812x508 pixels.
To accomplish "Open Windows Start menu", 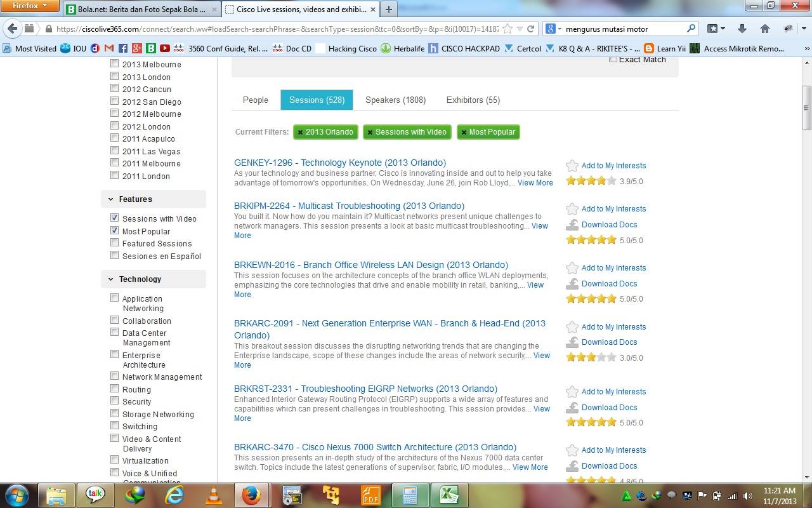I will pos(16,495).
